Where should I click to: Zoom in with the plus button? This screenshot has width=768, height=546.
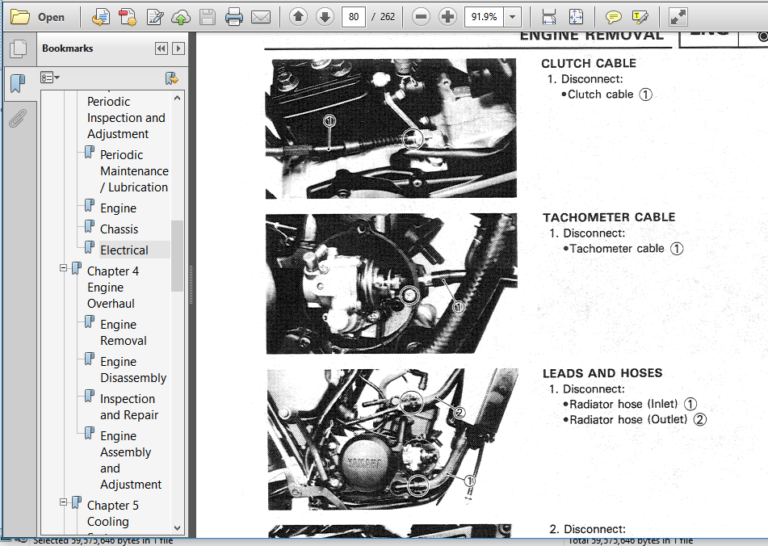pos(447,17)
